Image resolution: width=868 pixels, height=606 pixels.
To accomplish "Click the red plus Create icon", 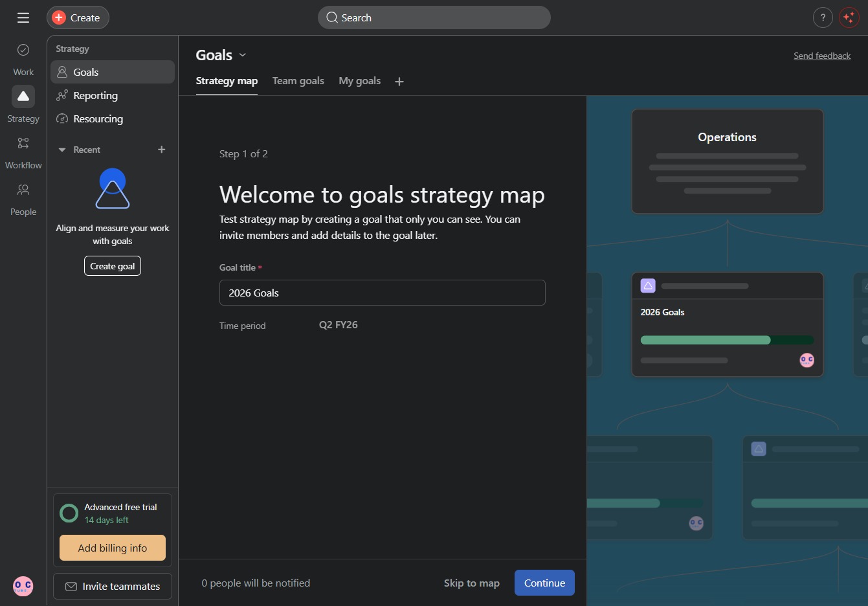I will coord(59,17).
